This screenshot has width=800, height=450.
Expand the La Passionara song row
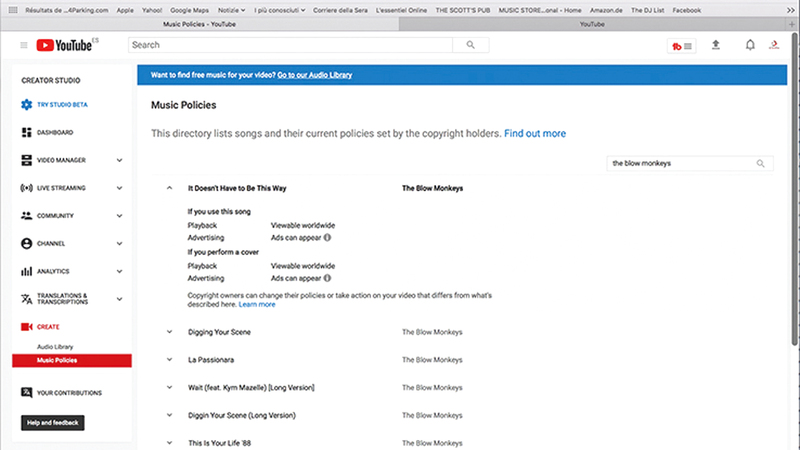click(169, 359)
